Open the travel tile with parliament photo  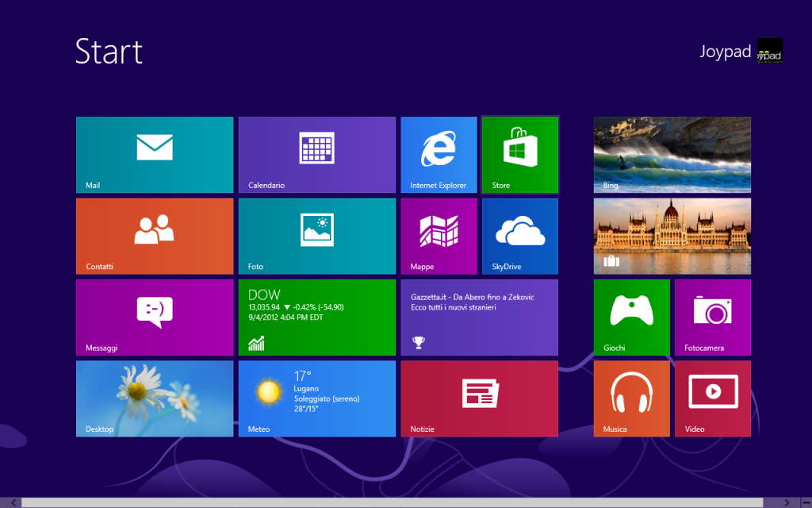(672, 236)
